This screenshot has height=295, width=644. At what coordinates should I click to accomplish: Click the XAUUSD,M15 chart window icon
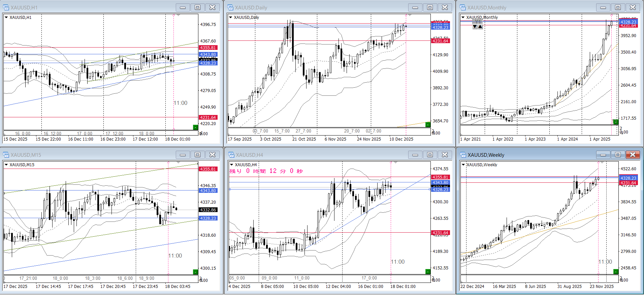tap(6, 155)
